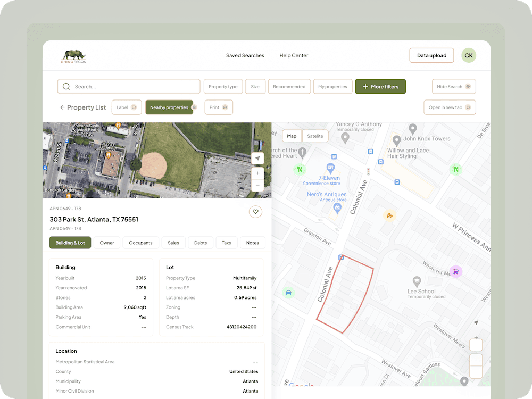Open the Help Center
Image resolution: width=532 pixels, height=399 pixels.
pos(294,56)
